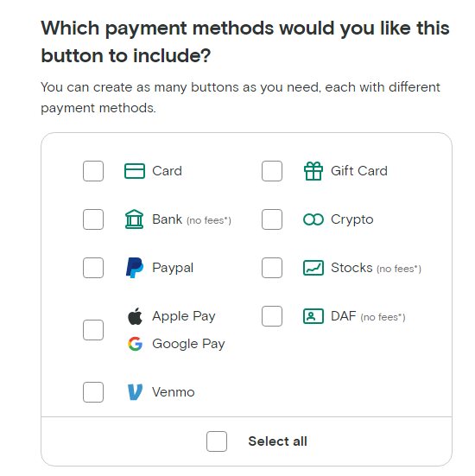Click the PayPal logo icon
Image resolution: width=475 pixels, height=476 pixels.
135,268
